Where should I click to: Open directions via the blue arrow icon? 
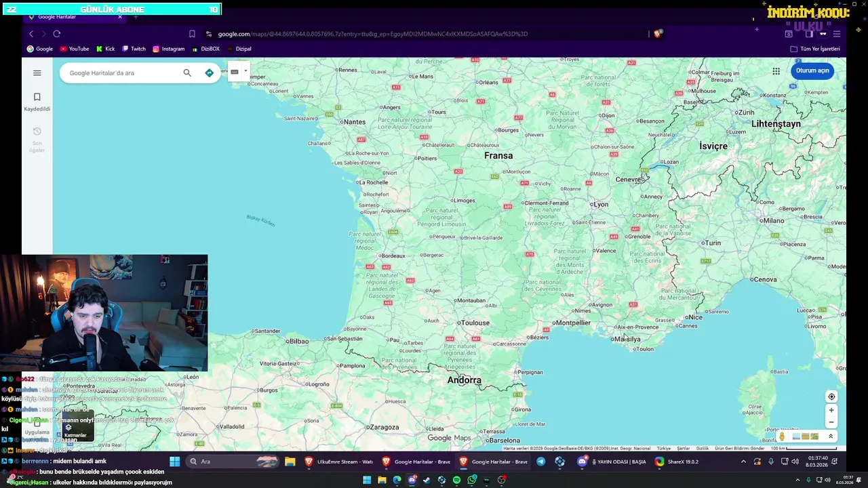pyautogui.click(x=209, y=73)
